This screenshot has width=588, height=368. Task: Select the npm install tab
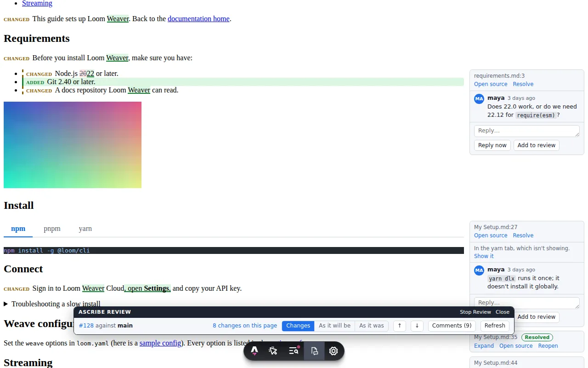pos(18,229)
